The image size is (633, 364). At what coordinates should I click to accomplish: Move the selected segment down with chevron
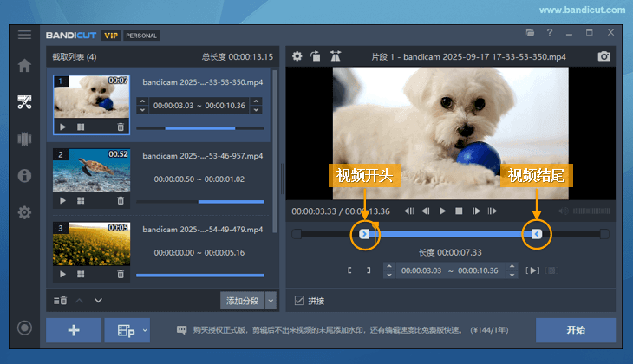98,301
